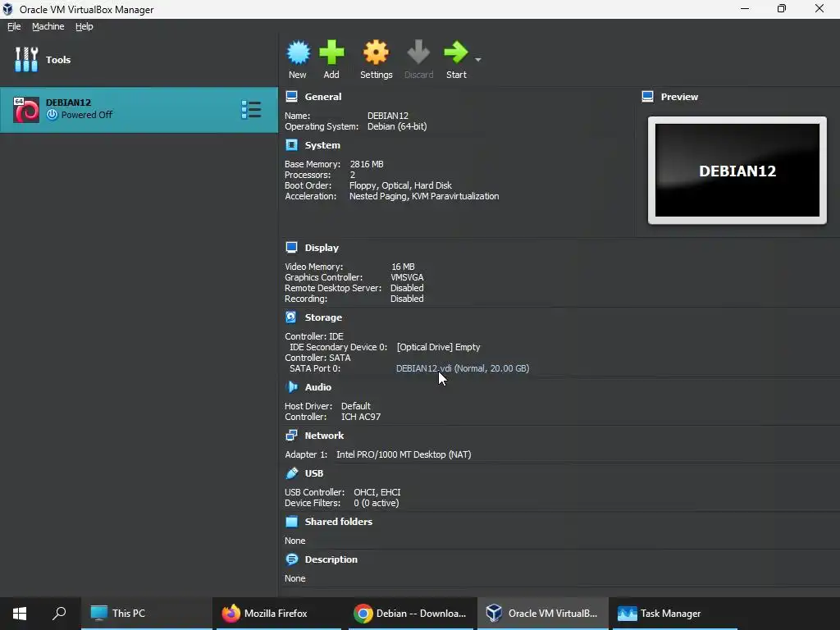This screenshot has height=630, width=840.
Task: Click the Powered Off status icon
Action: pyautogui.click(x=52, y=115)
